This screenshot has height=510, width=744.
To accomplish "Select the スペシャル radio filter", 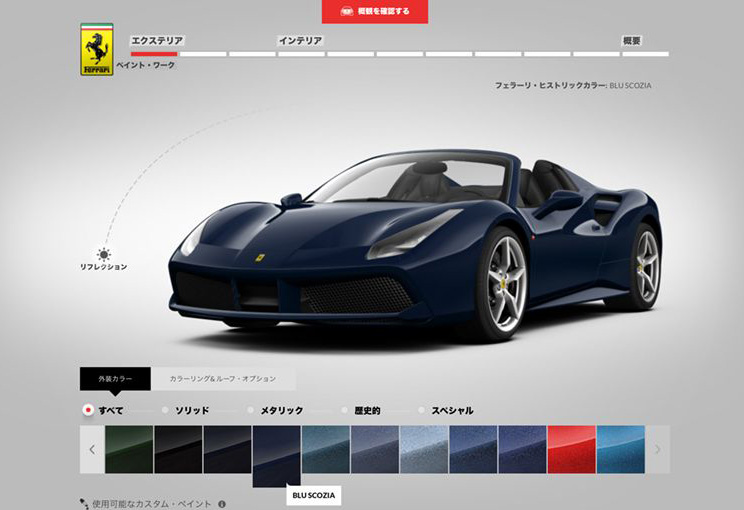I will pos(424,410).
